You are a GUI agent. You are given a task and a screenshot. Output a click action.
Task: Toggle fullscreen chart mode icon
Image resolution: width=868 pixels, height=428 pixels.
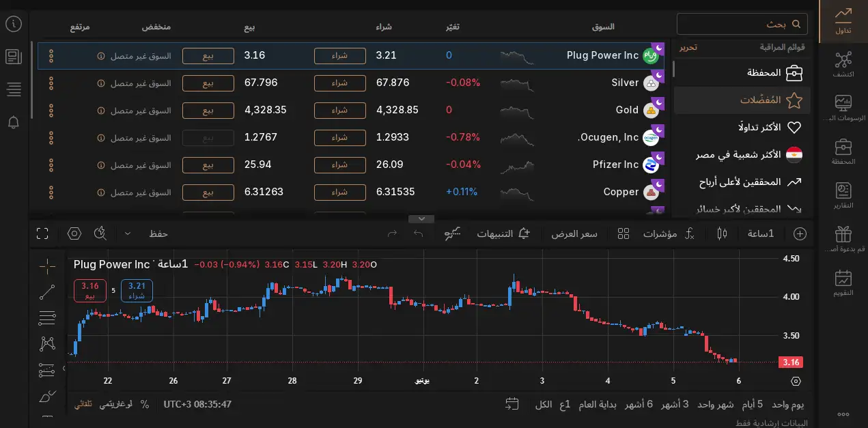coord(42,233)
